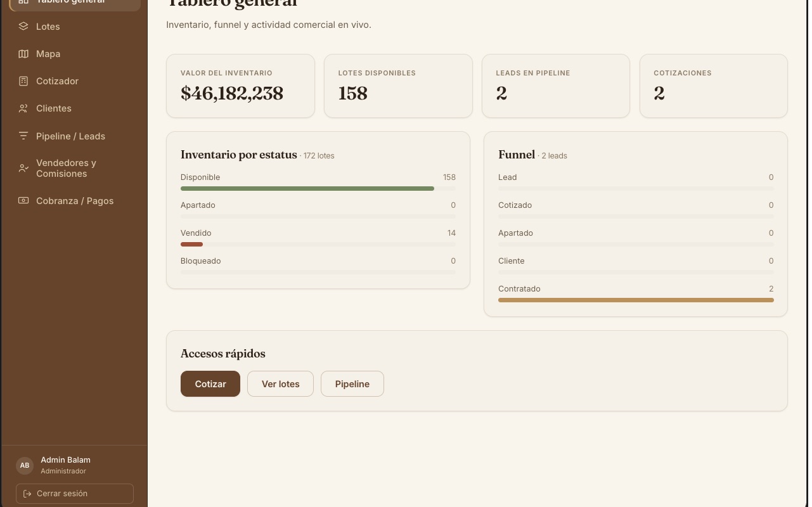The width and height of the screenshot is (812, 507).
Task: Click the Vendedores y Comisiones user icon
Action: point(23,168)
